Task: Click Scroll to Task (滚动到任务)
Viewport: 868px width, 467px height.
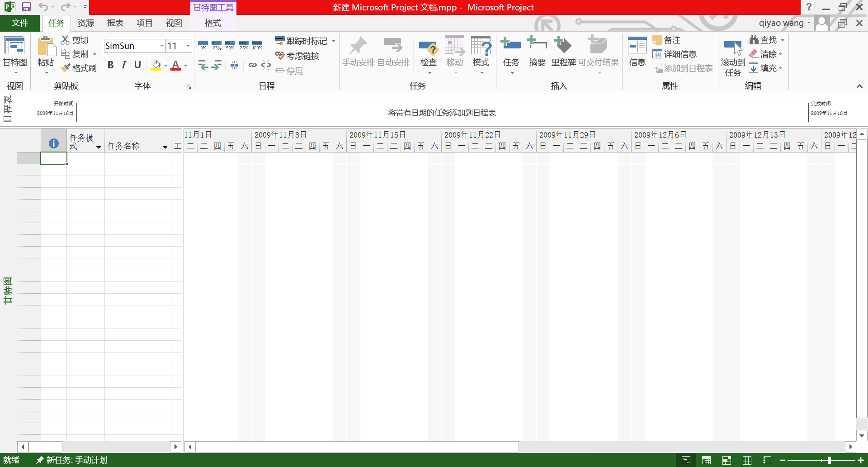Action: pyautogui.click(x=733, y=57)
